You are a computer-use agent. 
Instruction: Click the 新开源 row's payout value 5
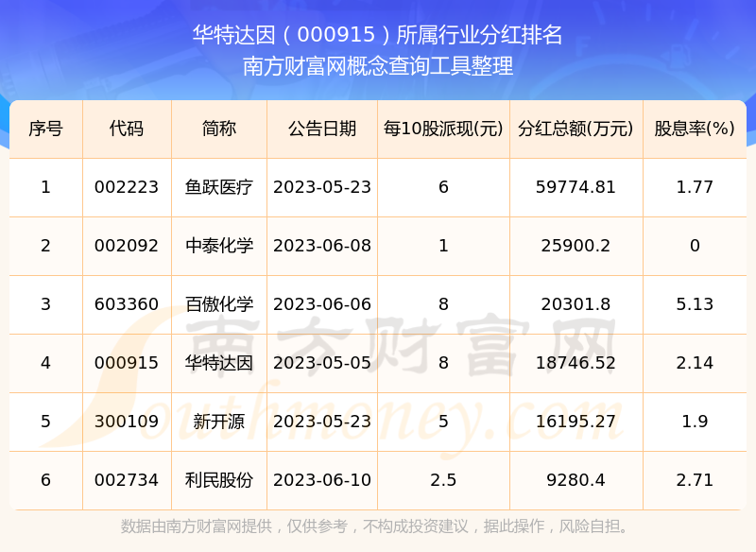443,422
